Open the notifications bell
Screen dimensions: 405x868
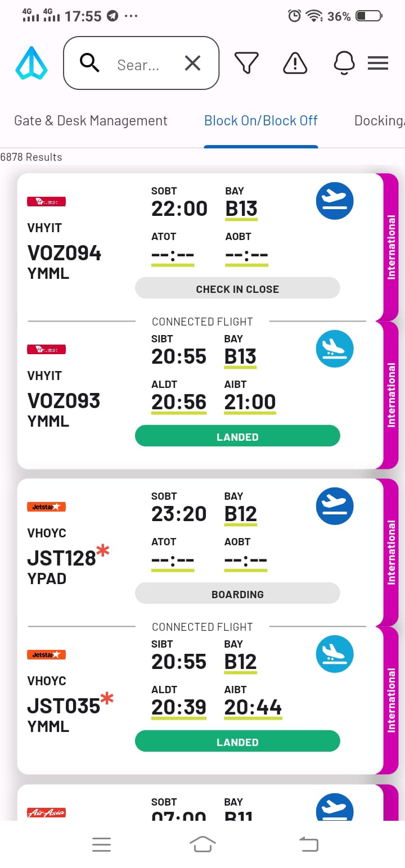point(344,63)
